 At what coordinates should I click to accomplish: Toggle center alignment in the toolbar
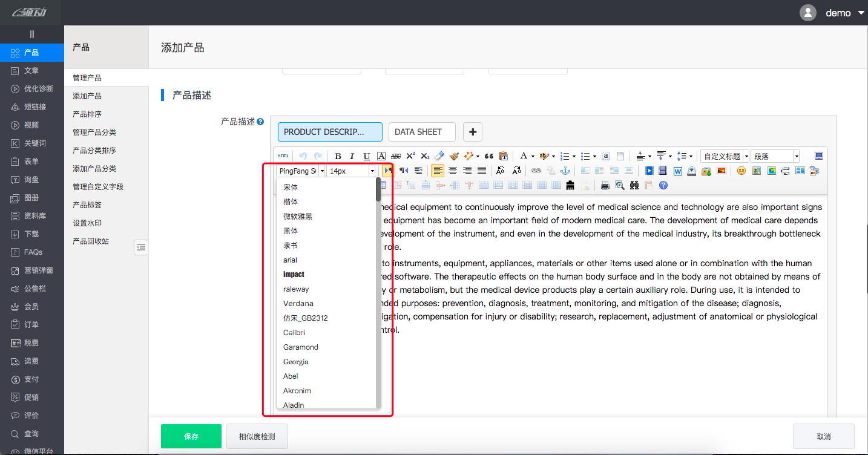[453, 171]
